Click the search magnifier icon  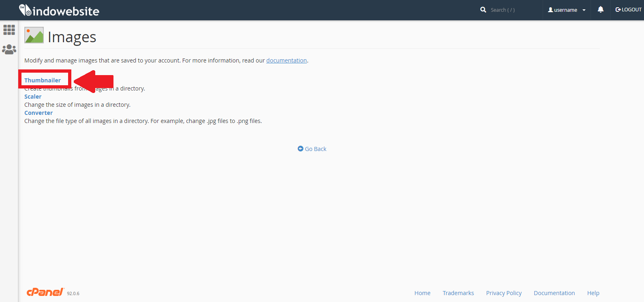pos(483,10)
